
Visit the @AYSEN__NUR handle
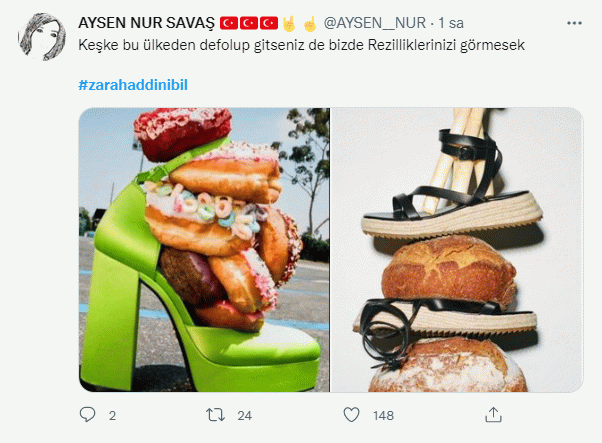375,23
